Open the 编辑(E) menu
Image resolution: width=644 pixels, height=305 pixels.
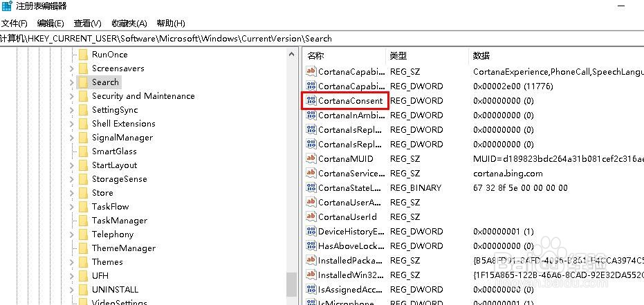pos(50,24)
